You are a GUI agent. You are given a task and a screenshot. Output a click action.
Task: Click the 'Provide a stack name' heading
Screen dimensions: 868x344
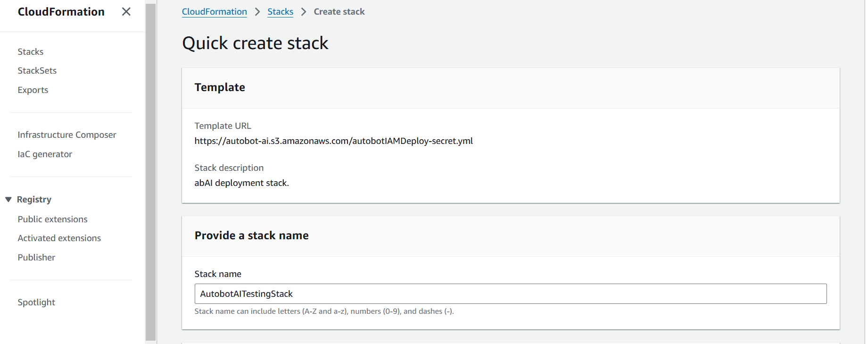point(252,235)
